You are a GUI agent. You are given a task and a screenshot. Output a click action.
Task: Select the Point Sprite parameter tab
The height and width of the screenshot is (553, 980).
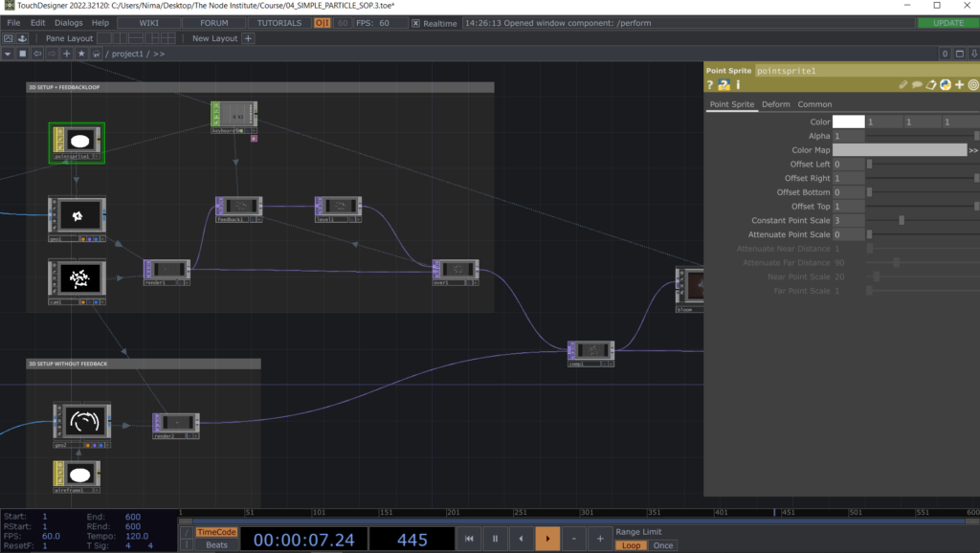tap(732, 104)
